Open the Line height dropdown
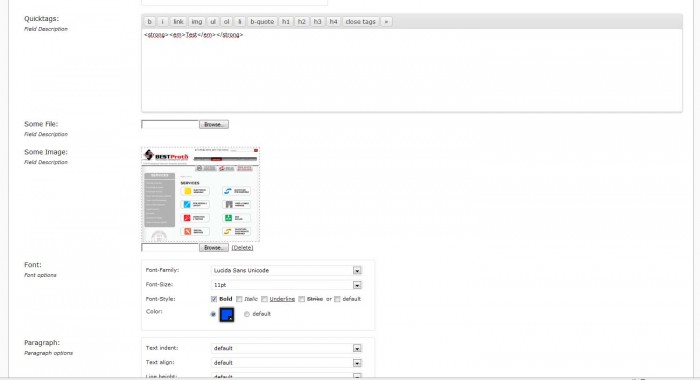The height and width of the screenshot is (380, 700). pyautogui.click(x=286, y=376)
